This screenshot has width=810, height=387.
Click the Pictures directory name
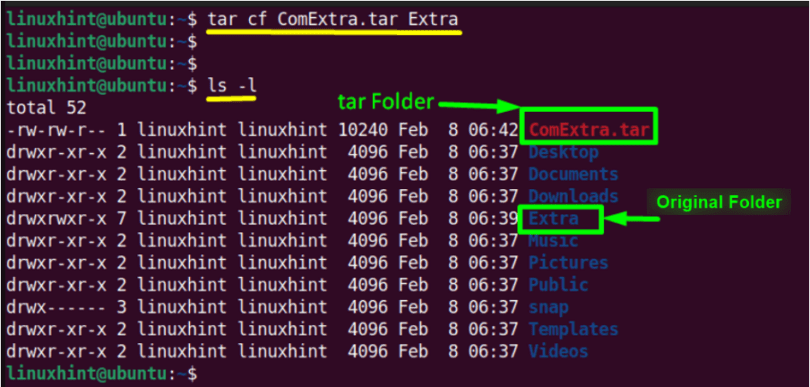coord(568,263)
